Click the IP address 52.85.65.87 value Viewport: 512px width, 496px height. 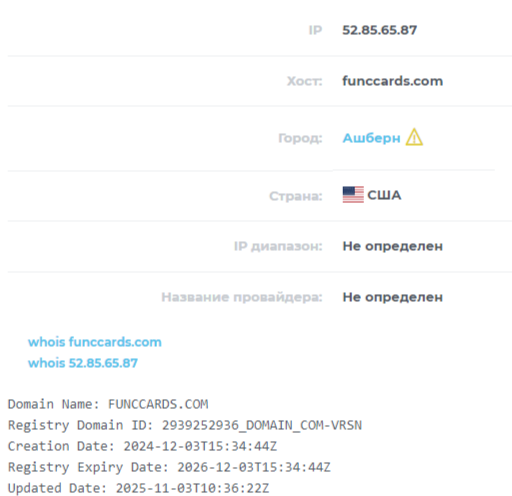tap(380, 30)
